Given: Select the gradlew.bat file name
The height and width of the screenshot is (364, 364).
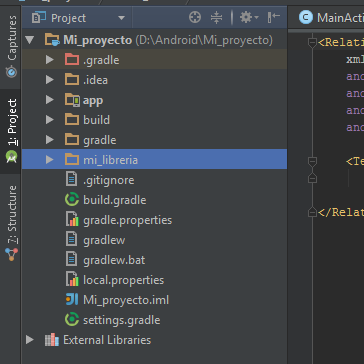Looking at the screenshot, I should point(114,260).
